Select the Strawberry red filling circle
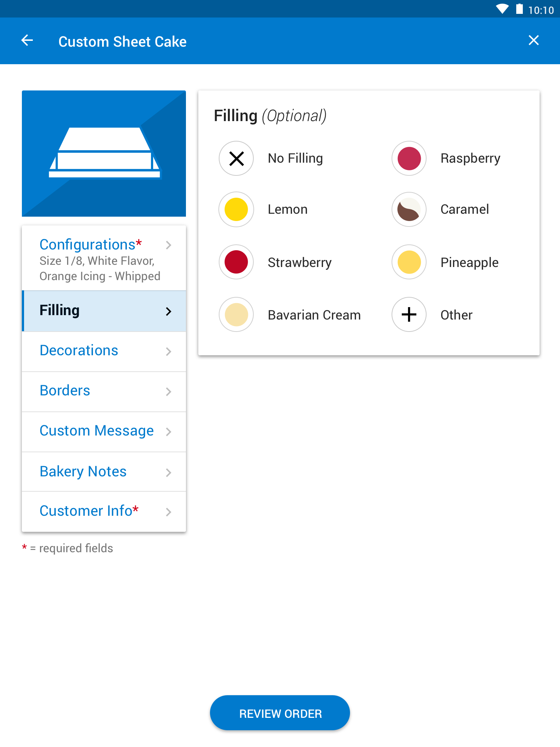The image size is (560, 747). point(236,262)
